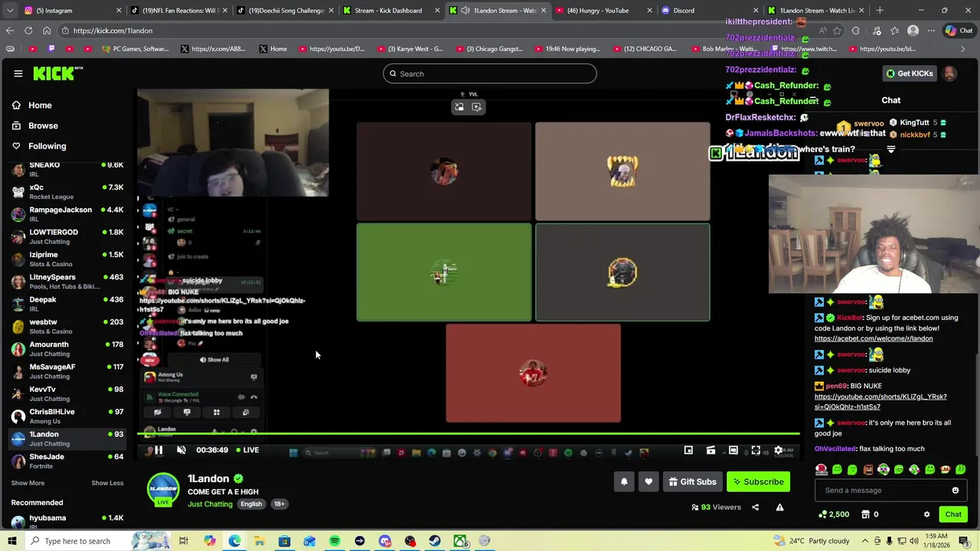Image resolution: width=980 pixels, height=551 pixels.
Task: Click the English language tag
Action: [x=251, y=504]
